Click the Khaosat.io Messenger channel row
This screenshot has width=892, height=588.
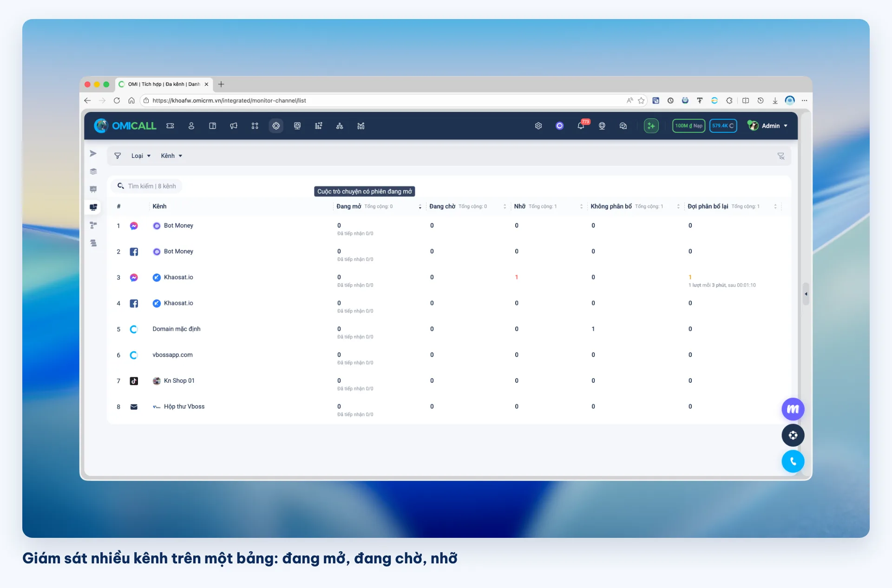coord(448,278)
